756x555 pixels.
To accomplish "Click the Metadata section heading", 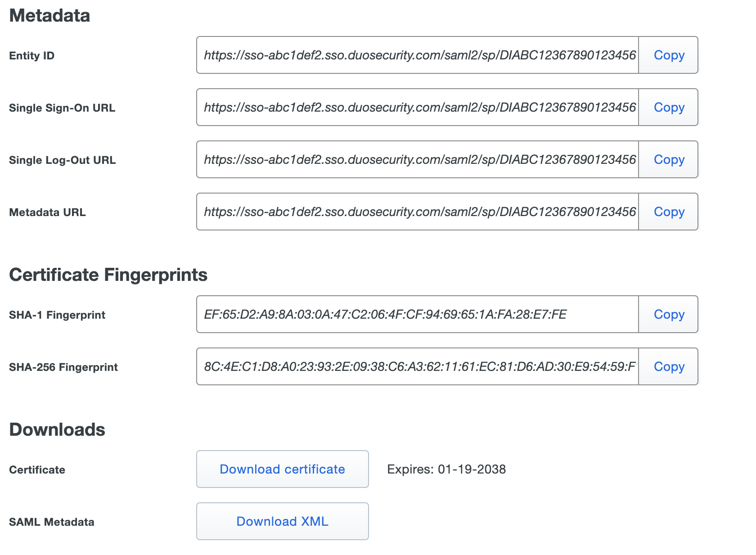I will 50,16.
